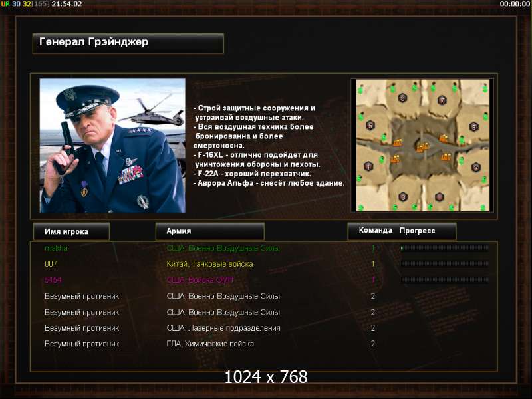Click orange building icon nearest position 1
The height and width of the screenshot is (399, 532).
pyautogui.click(x=395, y=158)
